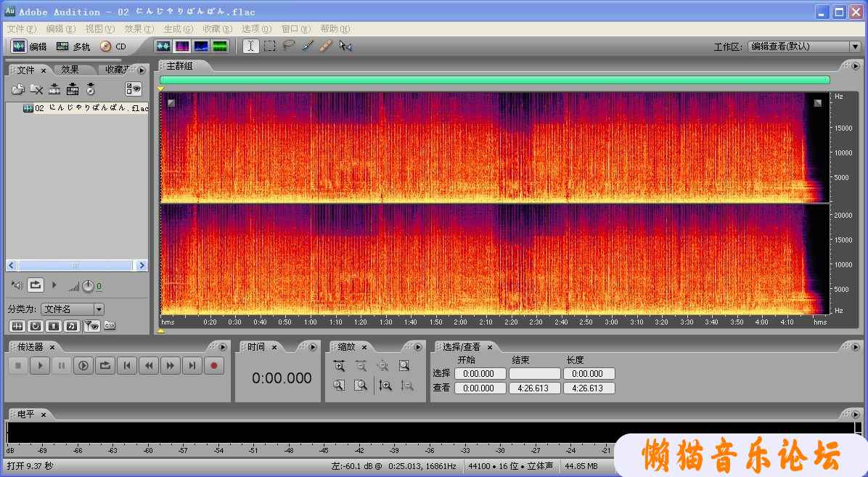868x477 pixels.
Task: Switch to the 效果 tab in left panel
Action: pyautogui.click(x=70, y=70)
